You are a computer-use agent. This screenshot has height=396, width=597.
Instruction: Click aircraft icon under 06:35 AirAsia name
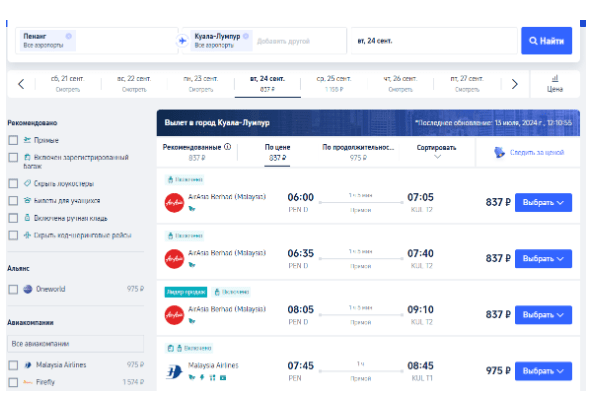pyautogui.click(x=192, y=265)
